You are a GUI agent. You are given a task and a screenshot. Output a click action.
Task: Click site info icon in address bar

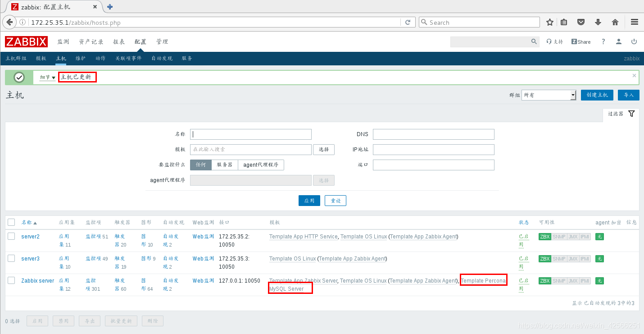pos(23,22)
